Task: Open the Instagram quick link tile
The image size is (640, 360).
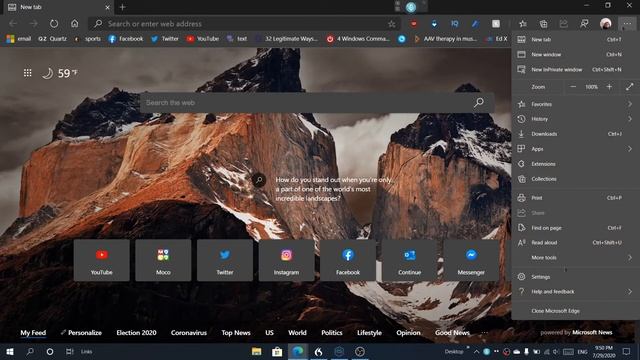Action: 287,260
